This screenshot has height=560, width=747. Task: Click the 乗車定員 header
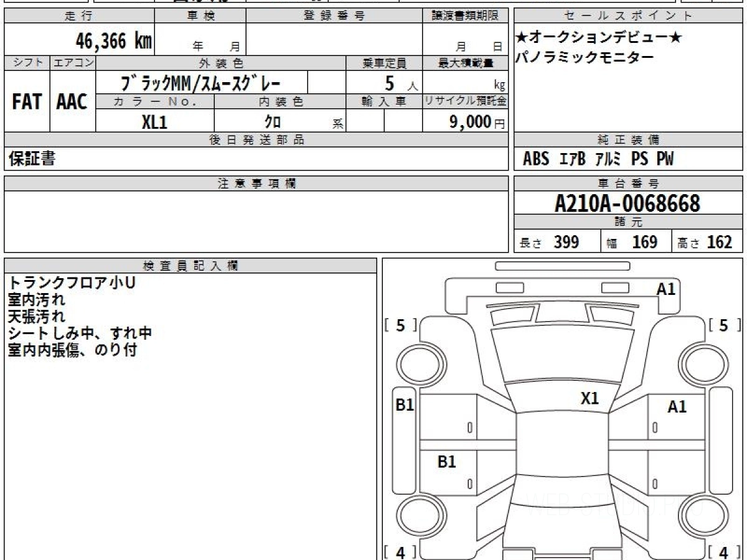coord(384,63)
